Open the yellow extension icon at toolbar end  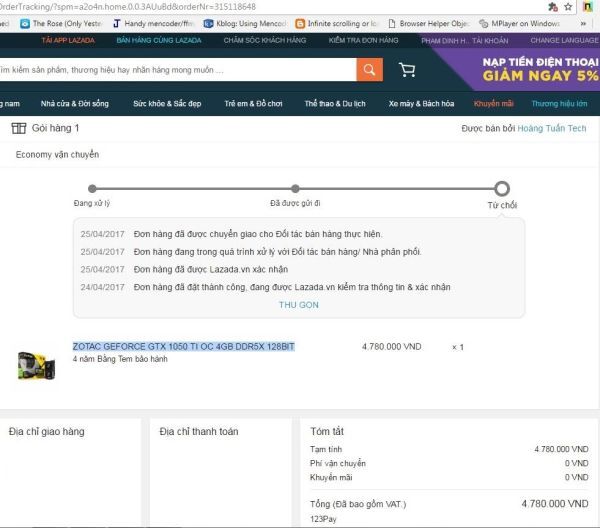[587, 7]
